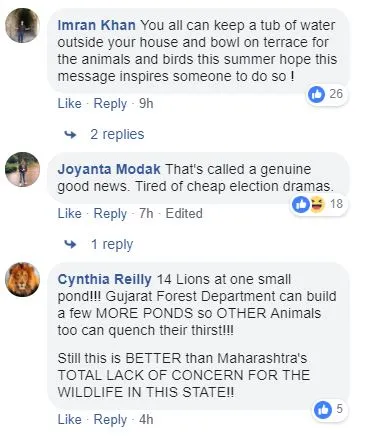
Task: View edit history via the Edited label
Action: pyautogui.click(x=184, y=213)
